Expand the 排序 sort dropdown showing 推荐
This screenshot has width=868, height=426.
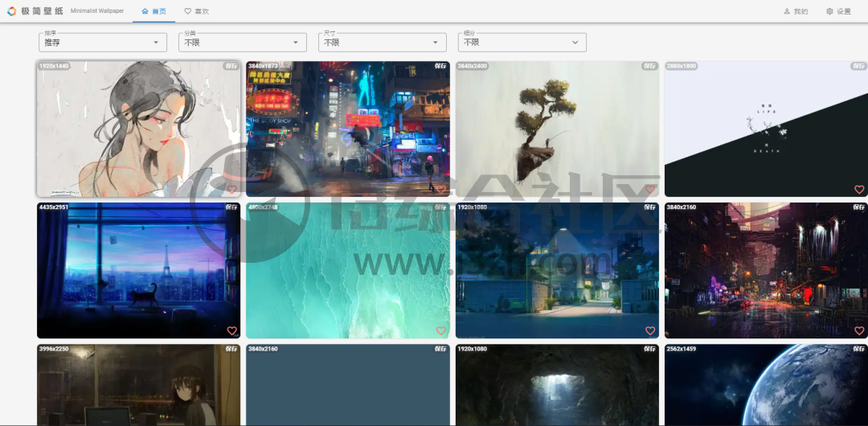(x=102, y=42)
